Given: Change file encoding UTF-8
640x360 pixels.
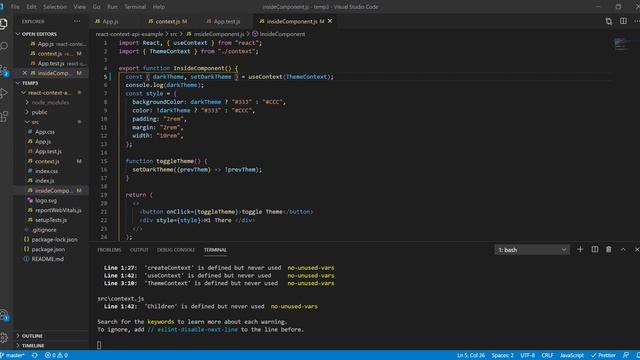Looking at the screenshot, I should (x=527, y=355).
